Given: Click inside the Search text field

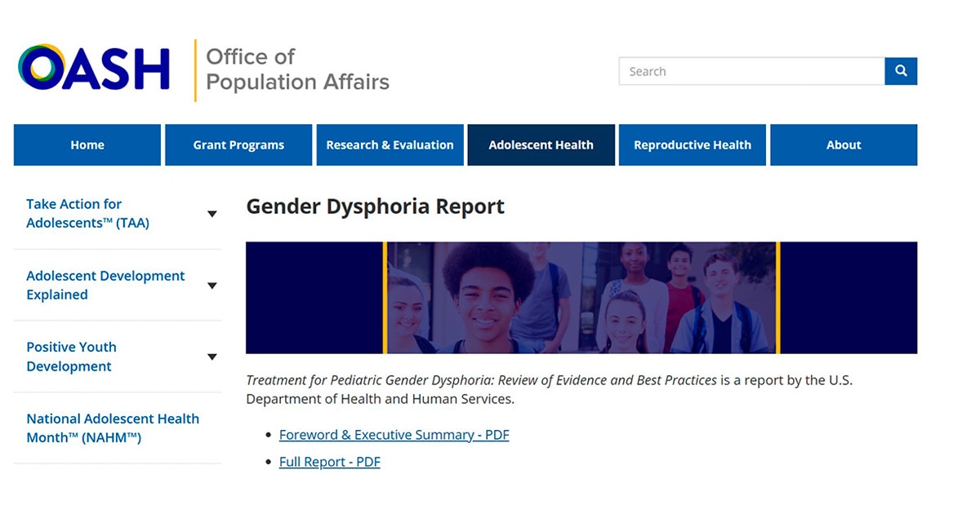Looking at the screenshot, I should (751, 71).
